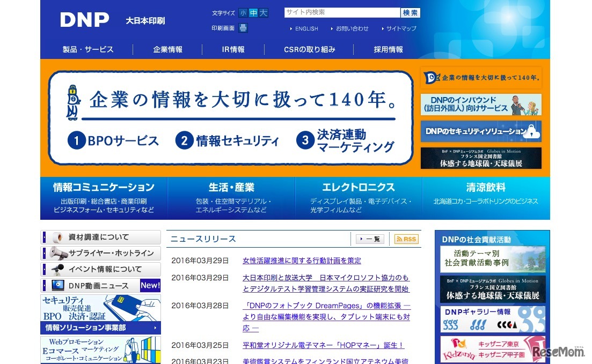Click the DNP logo at top left
Image resolution: width=592 pixels, height=364 pixels.
(86, 20)
